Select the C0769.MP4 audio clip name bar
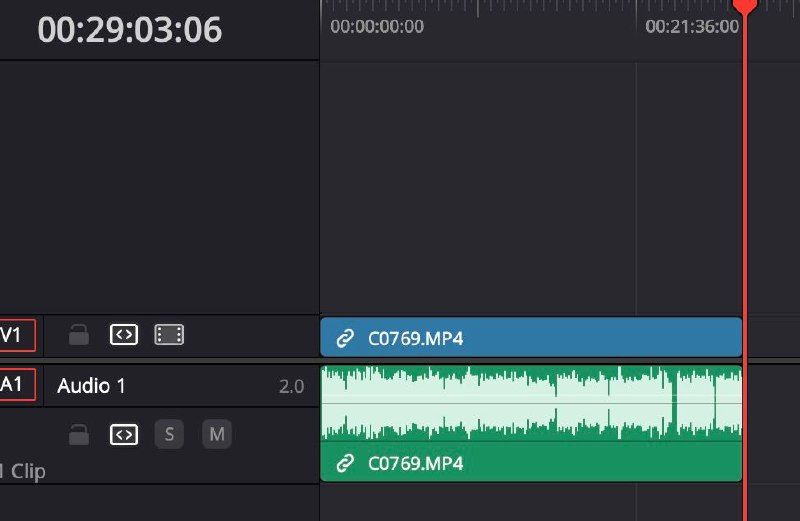Image resolution: width=800 pixels, height=521 pixels. click(x=531, y=462)
